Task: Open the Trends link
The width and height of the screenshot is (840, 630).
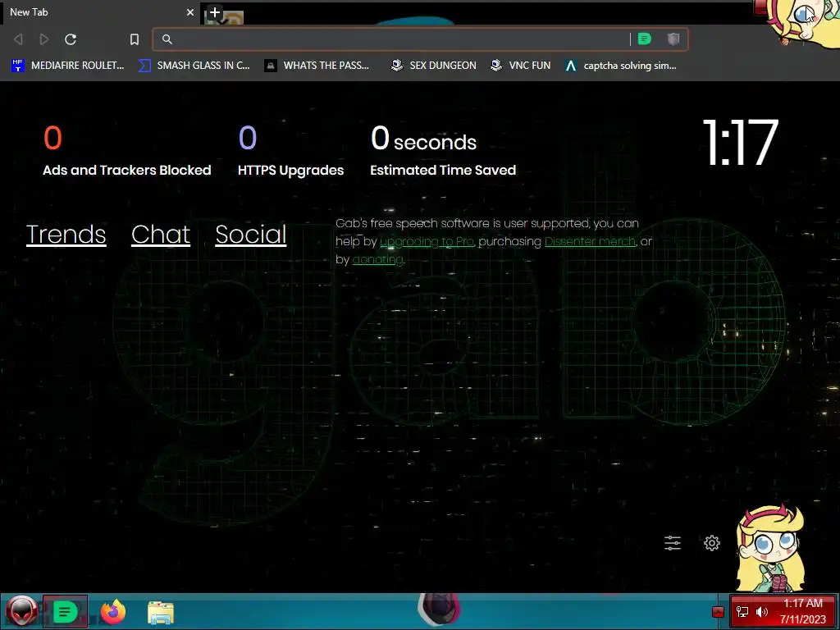Action: point(66,234)
